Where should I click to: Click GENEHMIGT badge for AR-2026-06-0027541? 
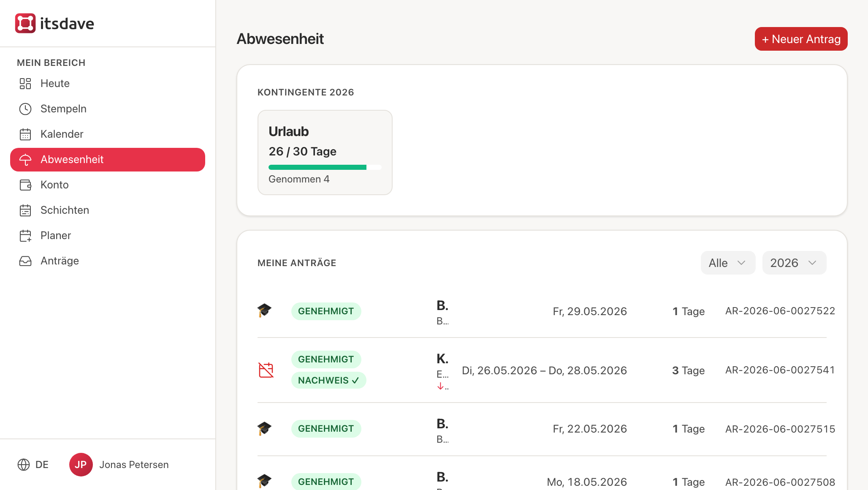326,359
